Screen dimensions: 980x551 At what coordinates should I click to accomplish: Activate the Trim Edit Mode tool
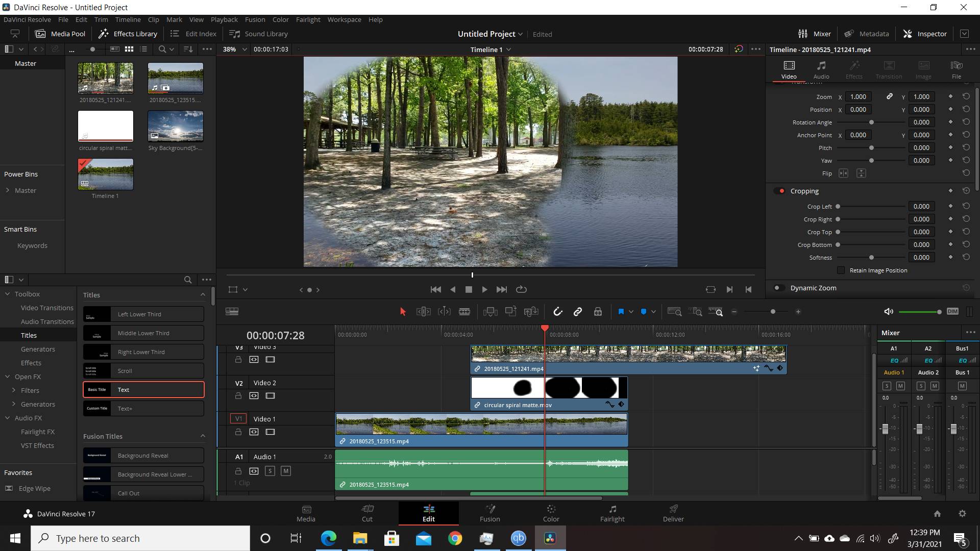[x=423, y=312]
